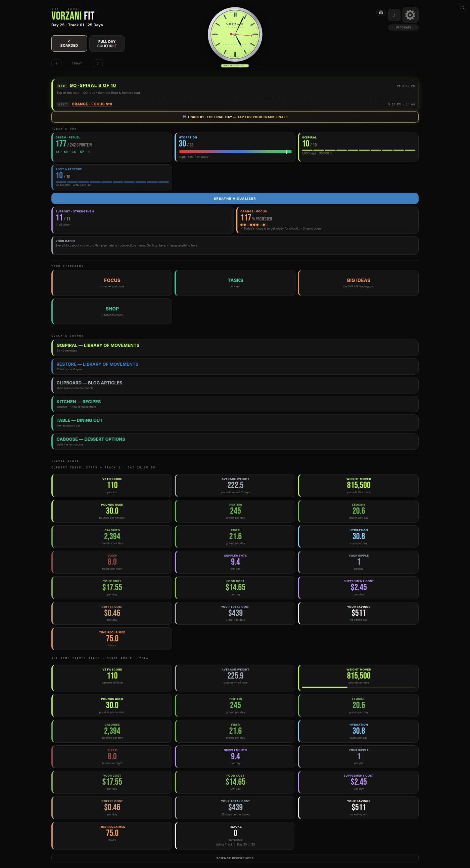
Task: Click 'Day 25 · Track 01 · 25 Days' text
Action: tap(77, 25)
